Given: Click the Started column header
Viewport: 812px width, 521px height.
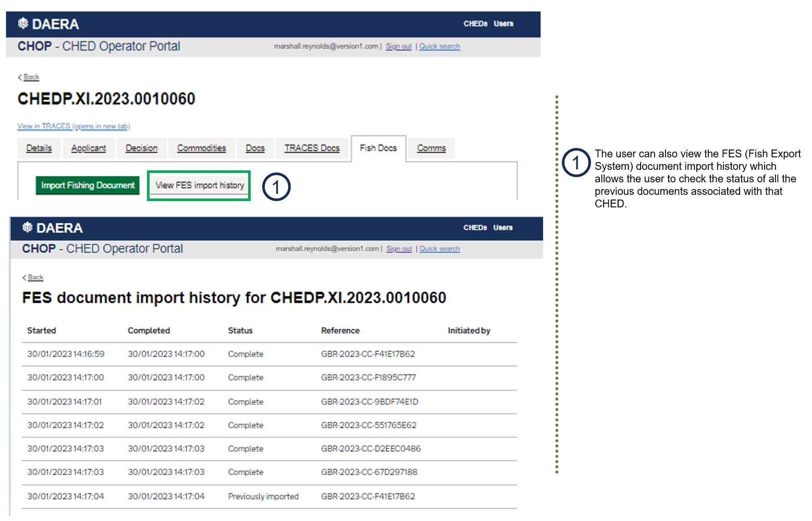Looking at the screenshot, I should (42, 330).
